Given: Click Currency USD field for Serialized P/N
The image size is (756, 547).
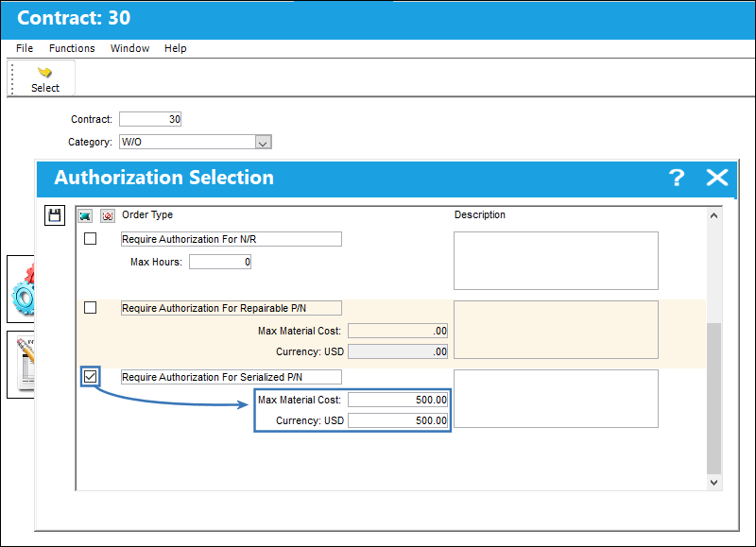Looking at the screenshot, I should click(398, 420).
